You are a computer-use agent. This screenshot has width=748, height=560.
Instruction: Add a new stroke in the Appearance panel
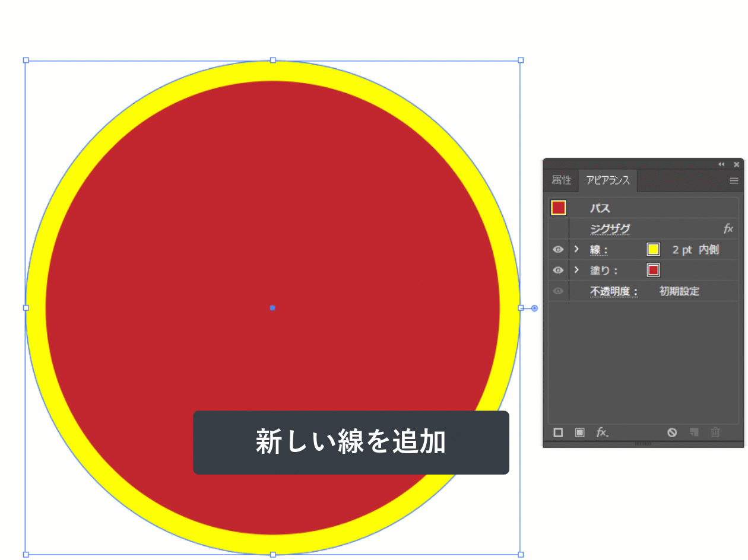coord(558,432)
